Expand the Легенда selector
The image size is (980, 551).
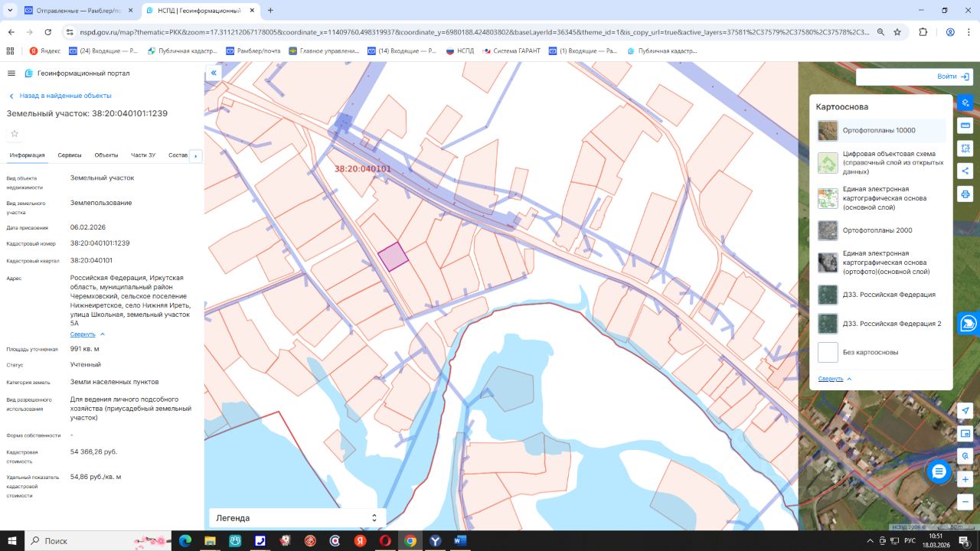point(297,518)
